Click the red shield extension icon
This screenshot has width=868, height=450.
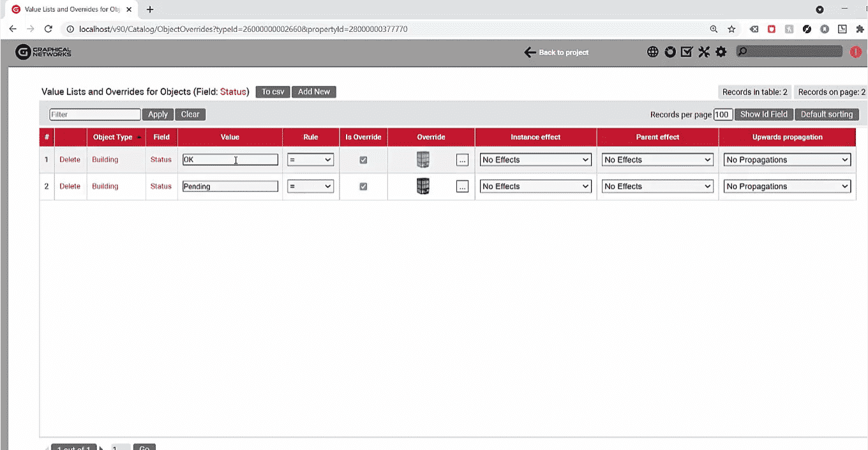coord(772,29)
